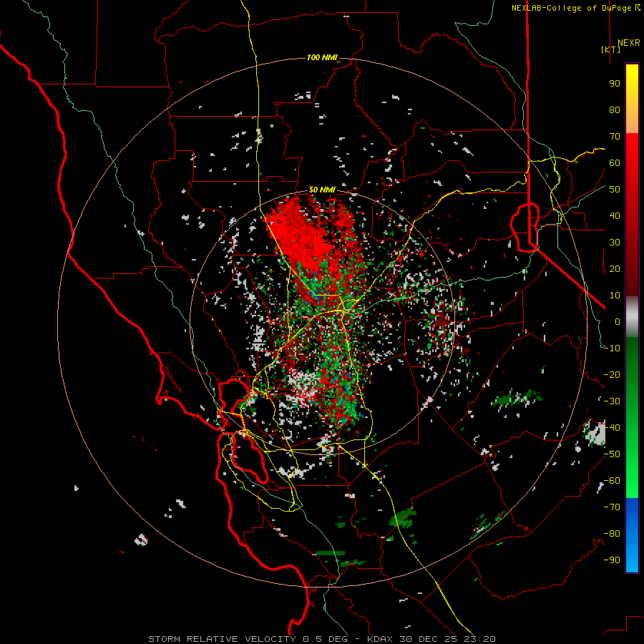Click the positive 40 knot scale value
The height and width of the screenshot is (644, 644).
[615, 216]
